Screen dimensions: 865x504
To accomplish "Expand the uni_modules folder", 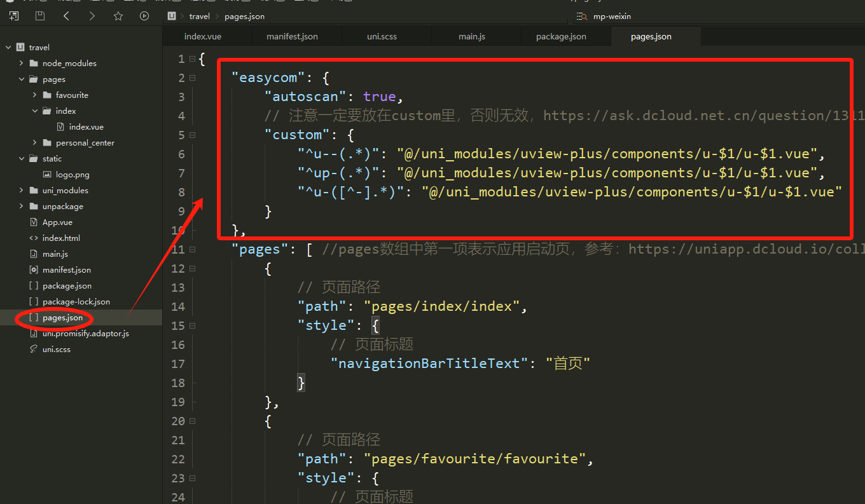I will [x=21, y=191].
